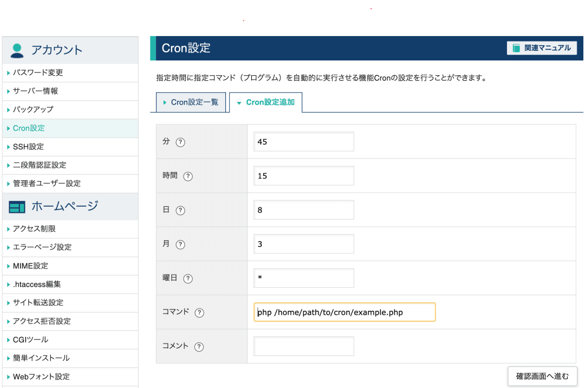Open パスワード変更 in the sidebar
The image size is (588, 388).
coord(70,73)
